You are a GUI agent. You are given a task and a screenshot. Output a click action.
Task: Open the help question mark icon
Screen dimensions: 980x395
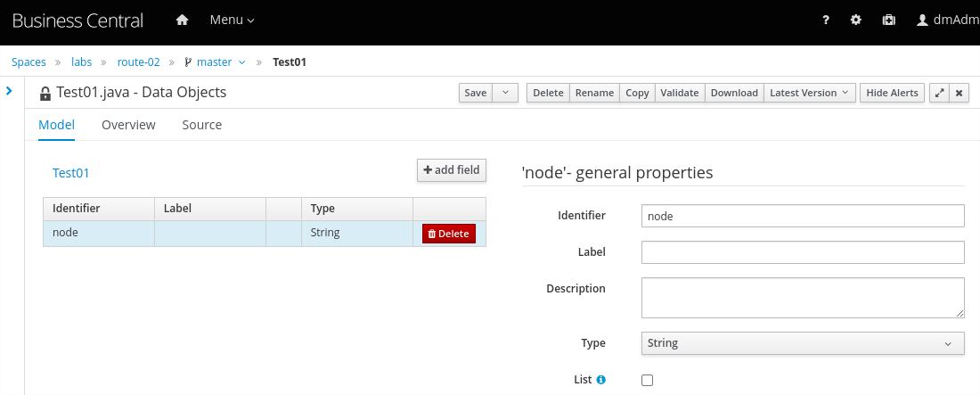(826, 20)
